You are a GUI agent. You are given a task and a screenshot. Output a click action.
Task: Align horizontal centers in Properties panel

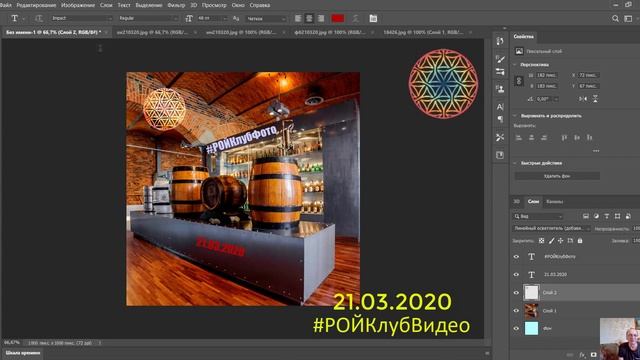pos(531,138)
